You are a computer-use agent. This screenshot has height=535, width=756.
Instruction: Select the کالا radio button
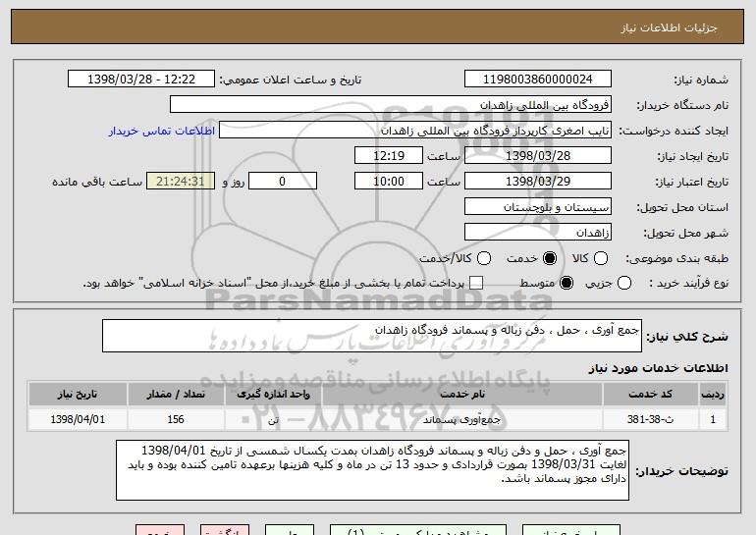point(600,258)
